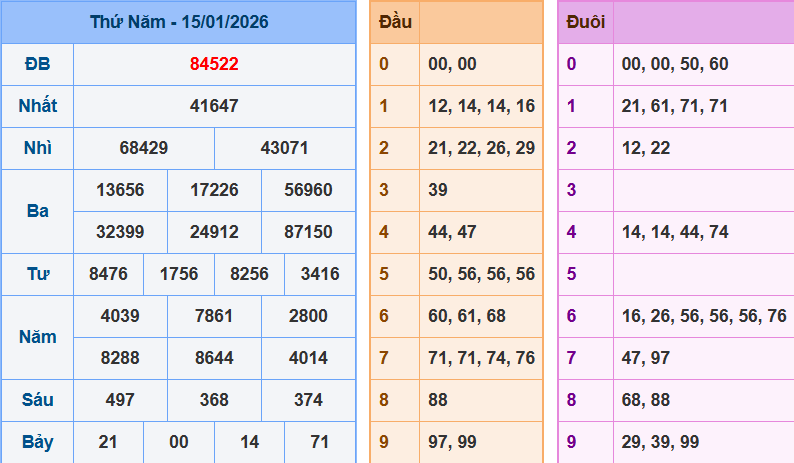Click Đầu row 3 value 39
Screen dimensions: 794x463
coord(438,190)
